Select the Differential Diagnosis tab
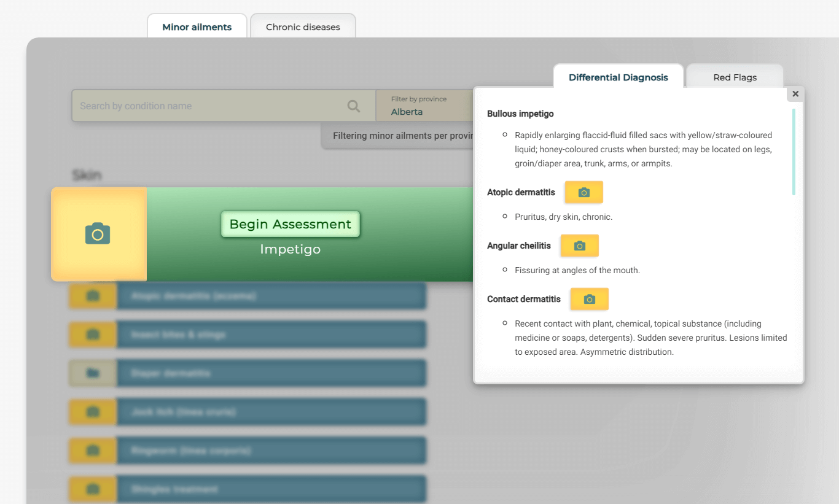Viewport: 839px width, 504px height. tap(618, 77)
